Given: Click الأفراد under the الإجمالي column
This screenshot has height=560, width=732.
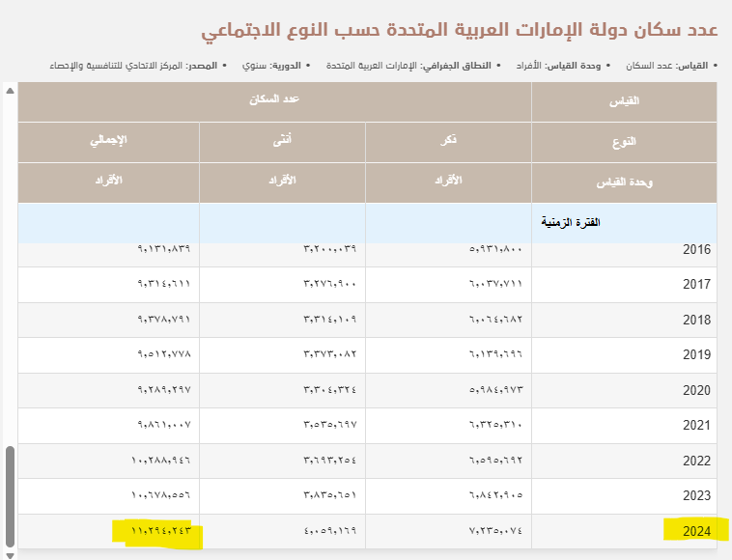Looking at the screenshot, I should 109,182.
